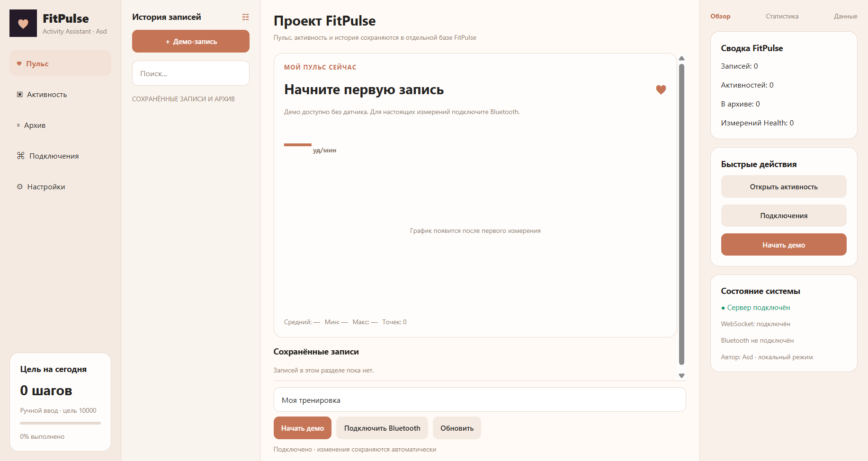The height and width of the screenshot is (461, 868).
Task: Click the heart icon in pulse card
Action: (661, 89)
